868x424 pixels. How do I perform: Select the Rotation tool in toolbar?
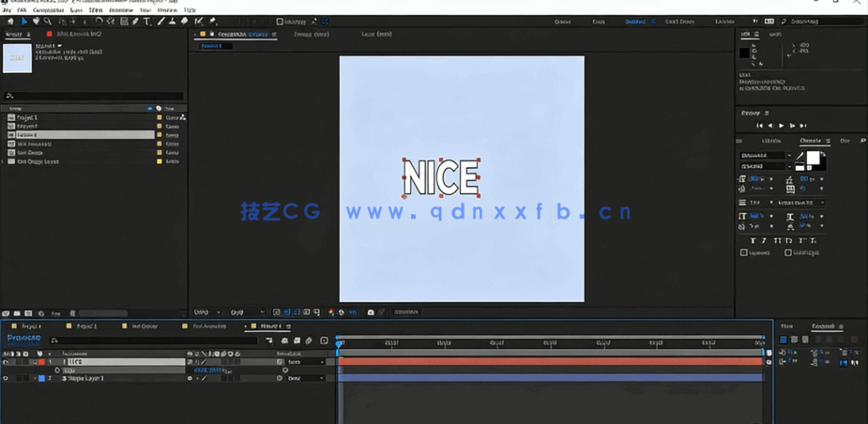[x=99, y=22]
